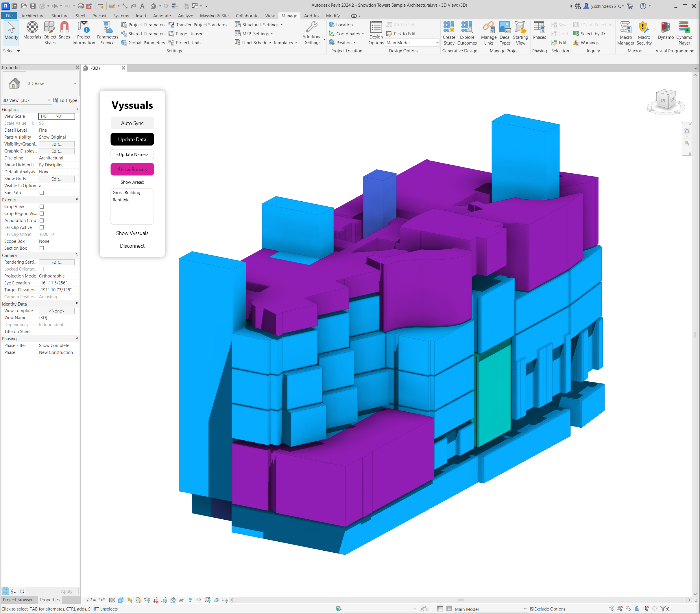Image resolution: width=700 pixels, height=614 pixels.
Task: Click Temporary Hide/Isolate glasses icon
Action: click(x=181, y=600)
